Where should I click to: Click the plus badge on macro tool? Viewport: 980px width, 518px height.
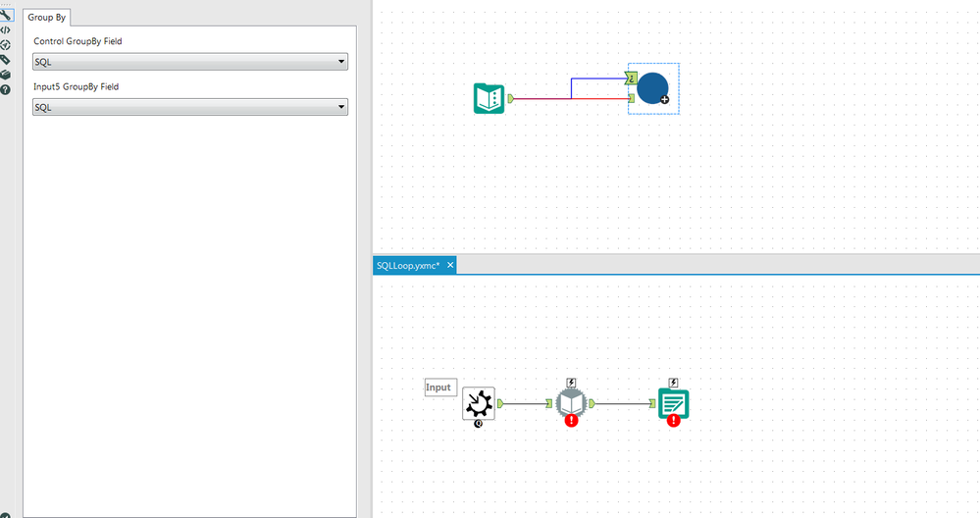[x=664, y=99]
